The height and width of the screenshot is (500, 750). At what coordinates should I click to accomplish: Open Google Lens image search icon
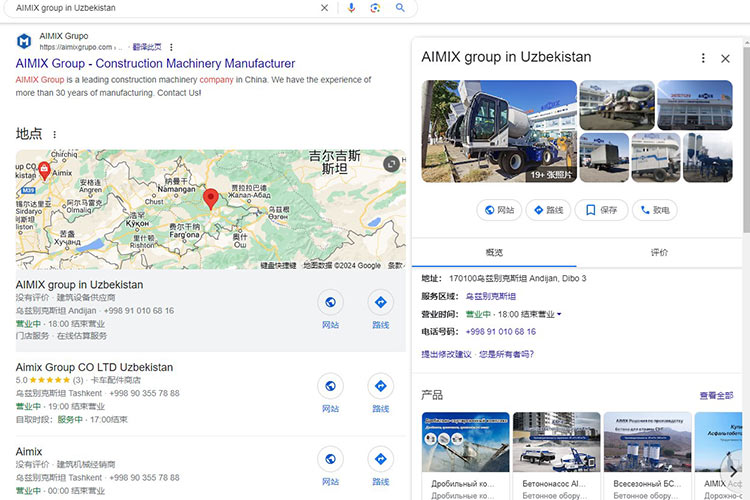click(x=375, y=8)
